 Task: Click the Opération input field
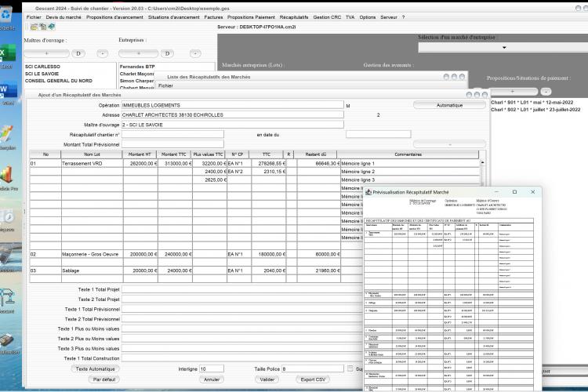[232, 105]
